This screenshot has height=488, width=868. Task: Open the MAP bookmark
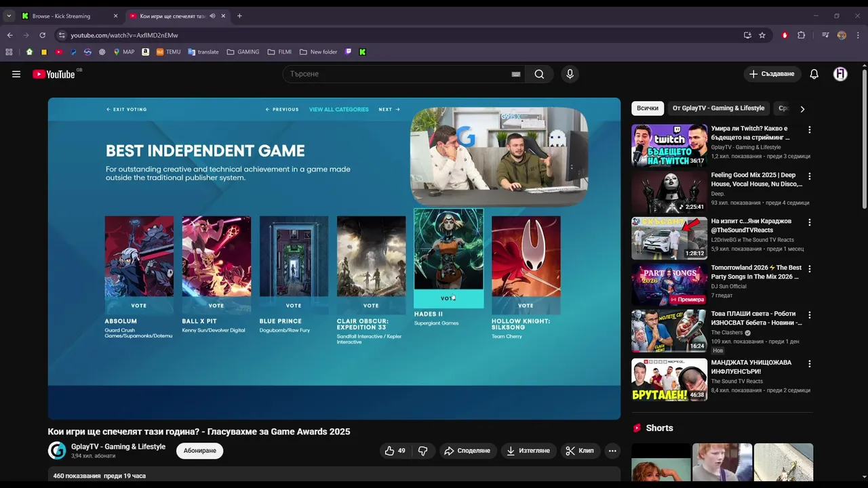(123, 52)
